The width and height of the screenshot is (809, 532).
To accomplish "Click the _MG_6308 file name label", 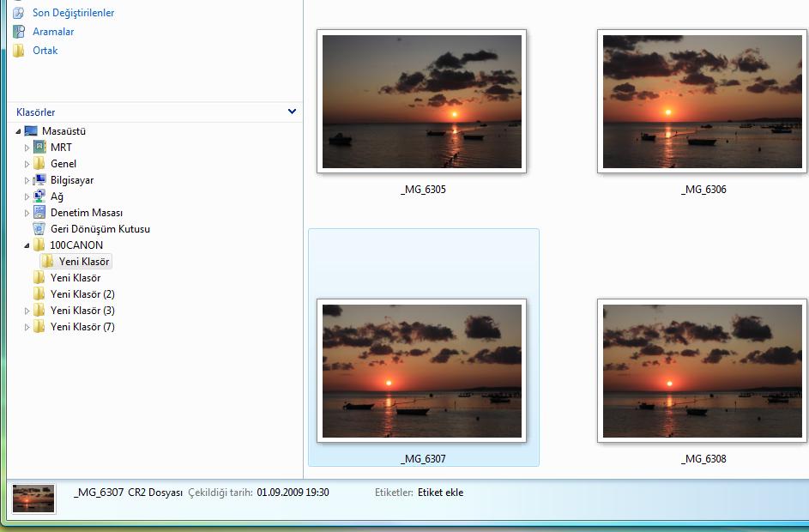I will tap(703, 459).
